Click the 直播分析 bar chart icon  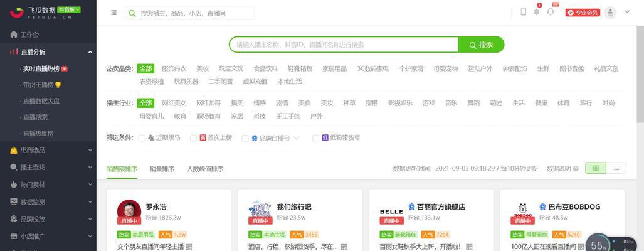point(14,51)
